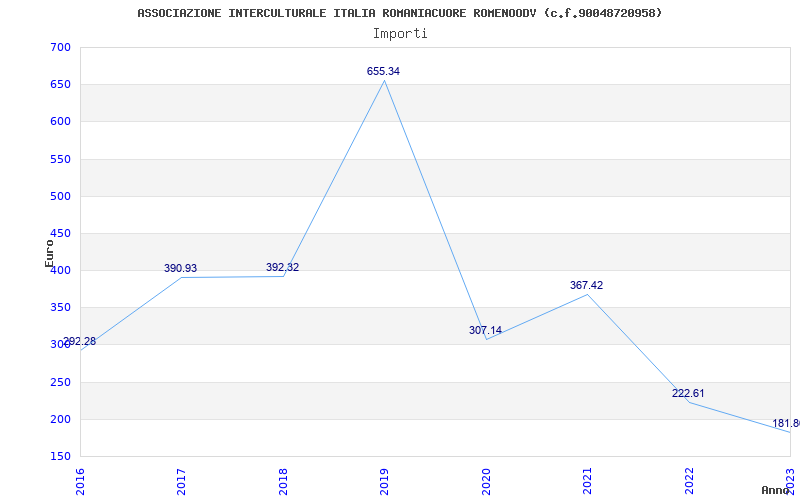Image resolution: width=800 pixels, height=500 pixels.
Task: Click the 2016 x-axis label
Action: coord(80,481)
